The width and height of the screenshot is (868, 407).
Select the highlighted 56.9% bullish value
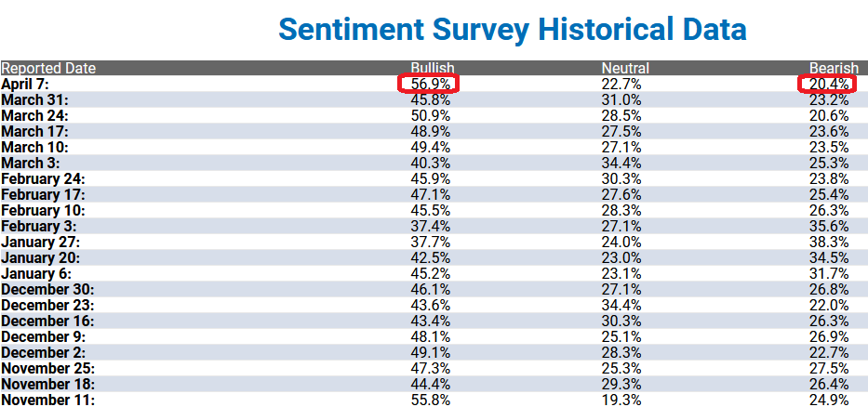[x=430, y=84]
